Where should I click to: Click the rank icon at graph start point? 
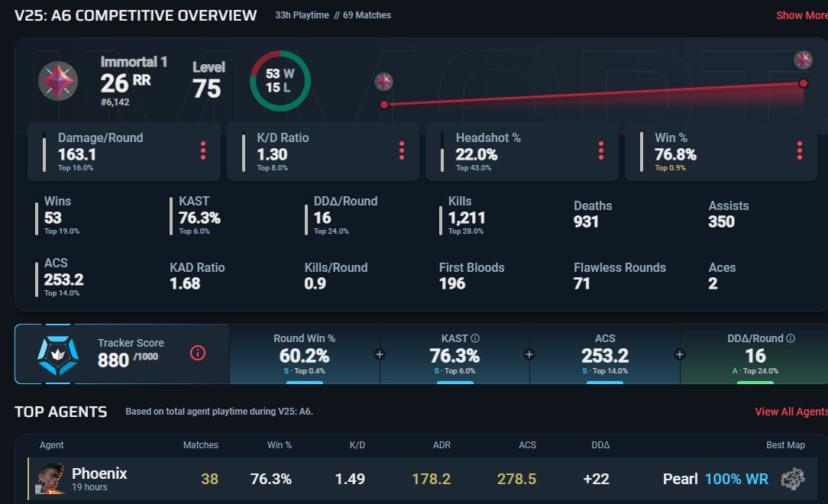(384, 82)
